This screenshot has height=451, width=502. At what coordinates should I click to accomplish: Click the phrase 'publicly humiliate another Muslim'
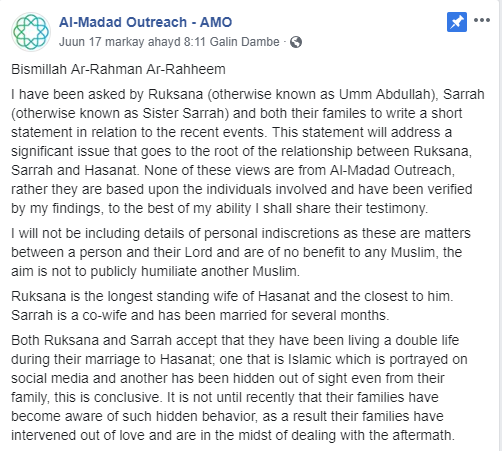point(193,271)
